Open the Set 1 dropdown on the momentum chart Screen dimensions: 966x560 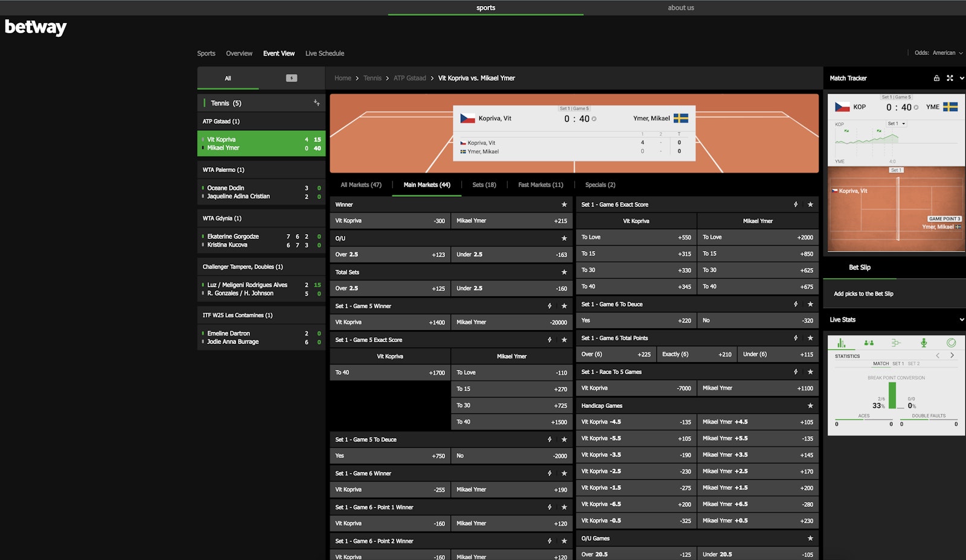pyautogui.click(x=896, y=124)
